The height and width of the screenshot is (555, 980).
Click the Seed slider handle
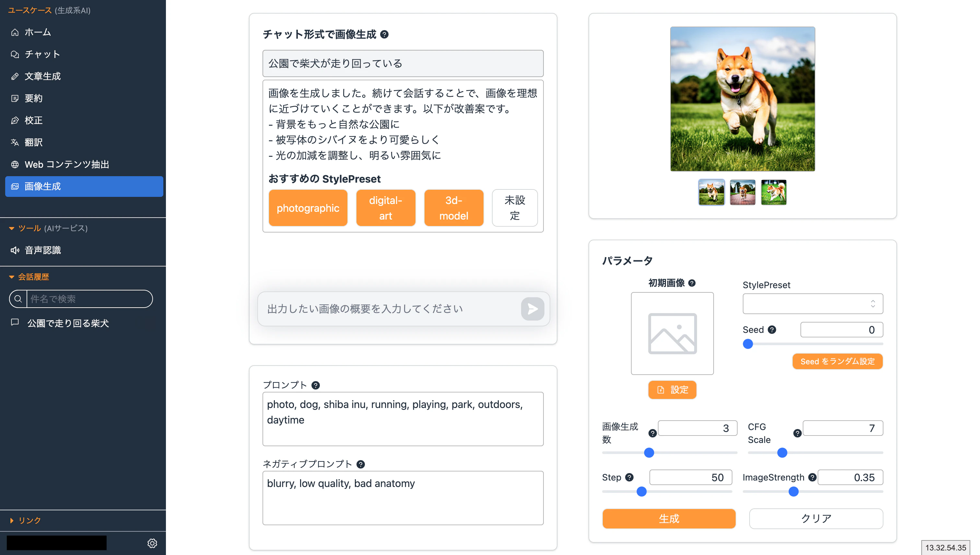tap(748, 344)
